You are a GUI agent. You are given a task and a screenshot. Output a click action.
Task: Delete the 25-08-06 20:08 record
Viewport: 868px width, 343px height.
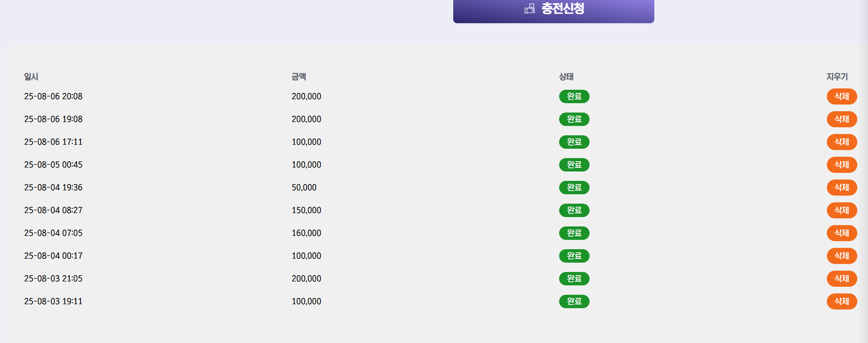tap(842, 96)
